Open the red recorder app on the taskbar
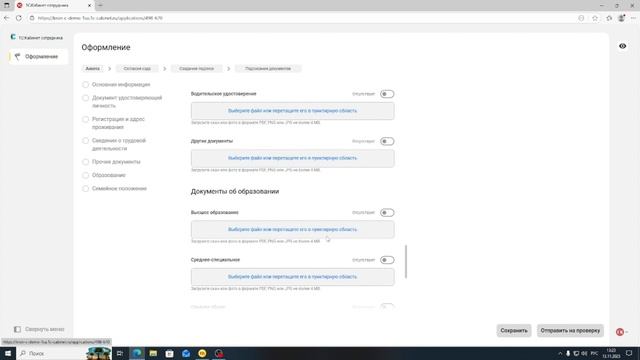 click(219, 353)
